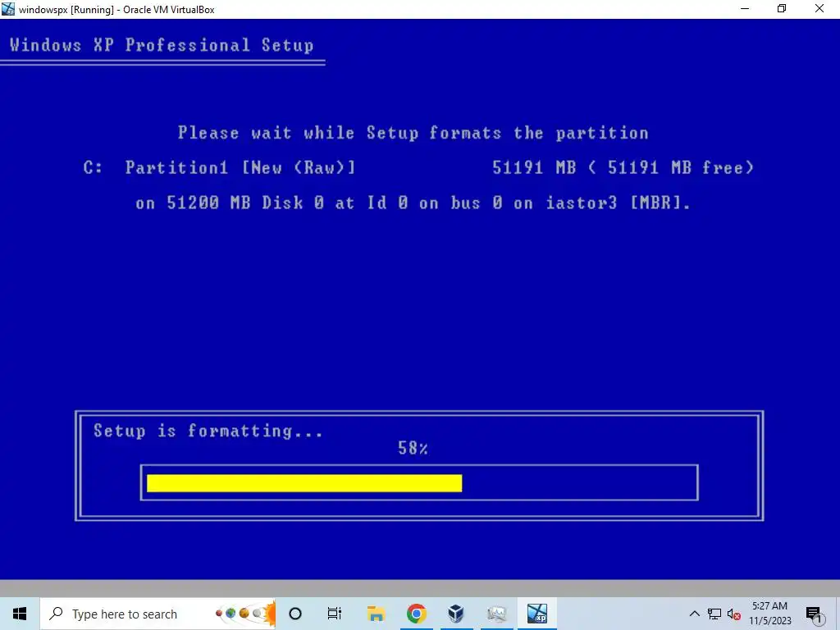This screenshot has height=630, width=840.
Task: Open the monitor app taskbar icon
Action: point(496,614)
